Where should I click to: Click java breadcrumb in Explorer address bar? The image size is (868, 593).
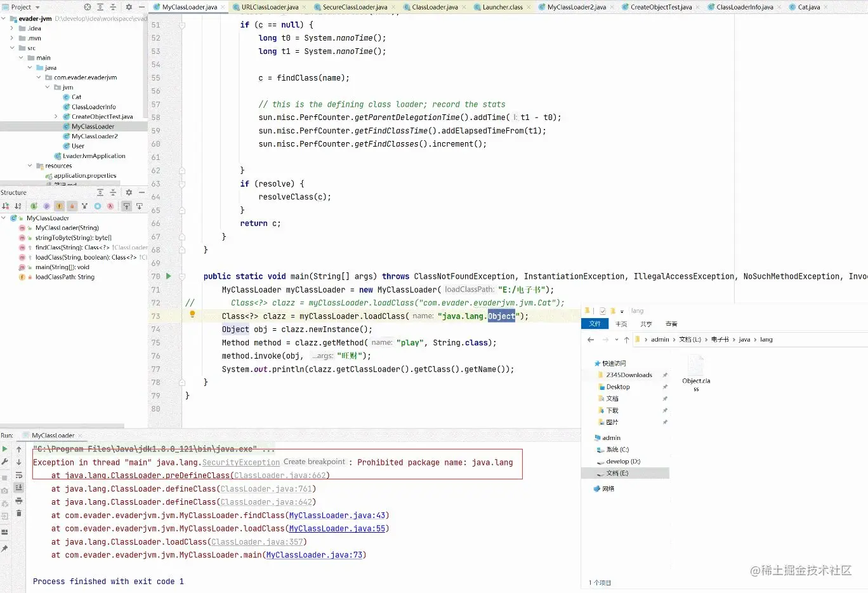tap(744, 340)
